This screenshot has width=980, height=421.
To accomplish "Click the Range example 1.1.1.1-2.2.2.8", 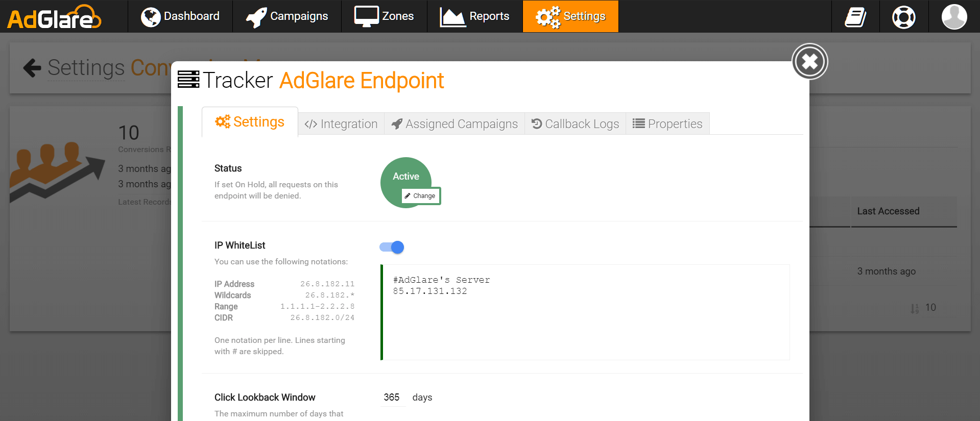I will click(x=317, y=307).
